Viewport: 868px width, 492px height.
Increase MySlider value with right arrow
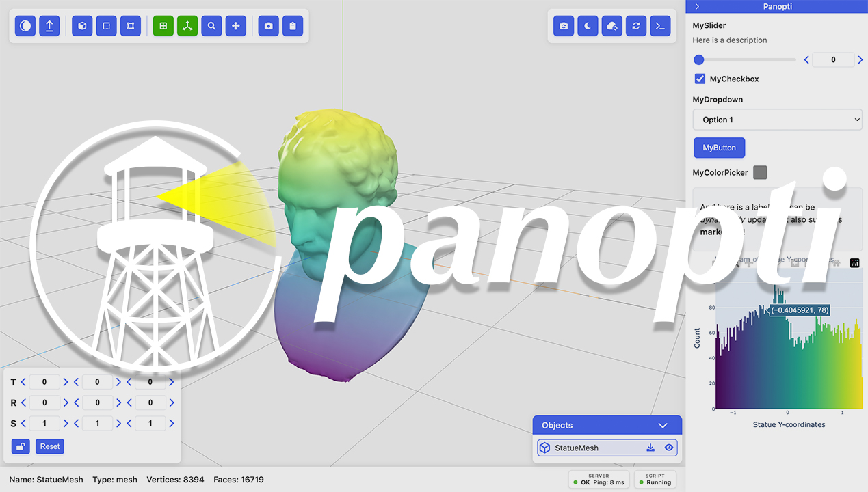pyautogui.click(x=860, y=60)
